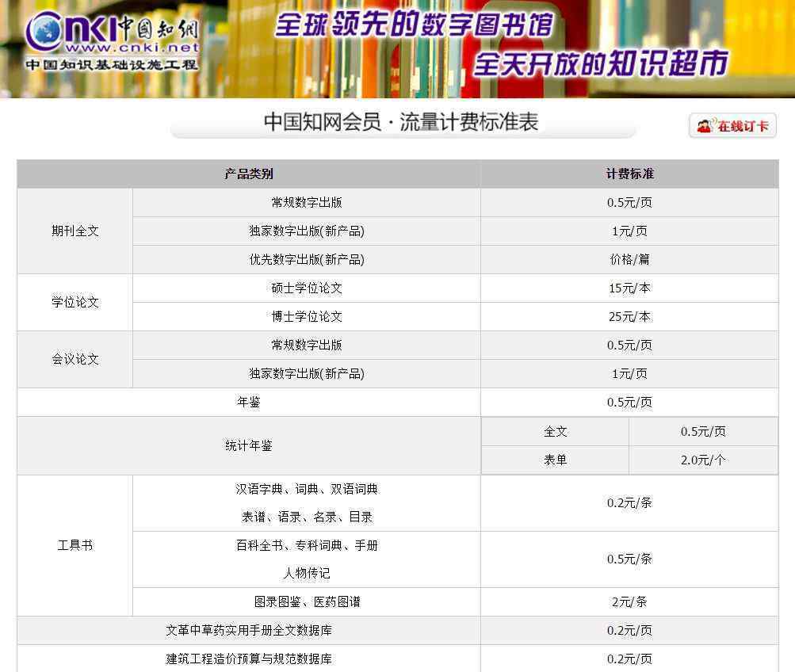Click 汉语字典、词典、双语词典 text

(307, 489)
